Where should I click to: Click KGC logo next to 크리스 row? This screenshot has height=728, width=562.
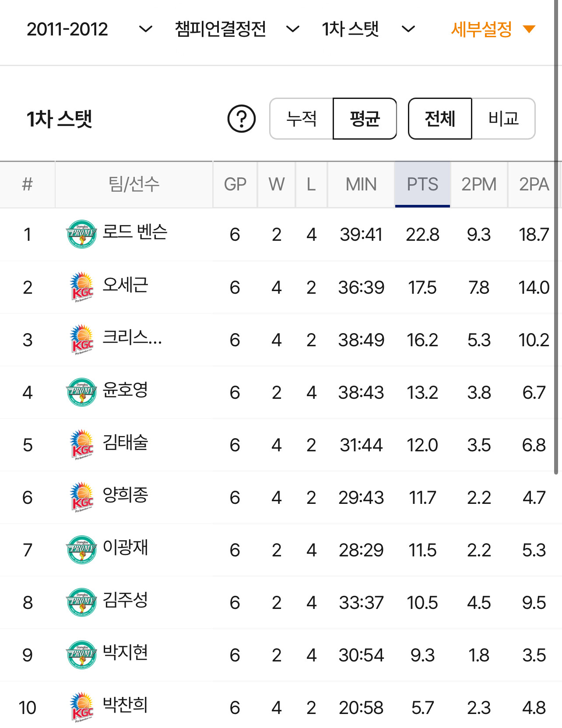coord(81,339)
